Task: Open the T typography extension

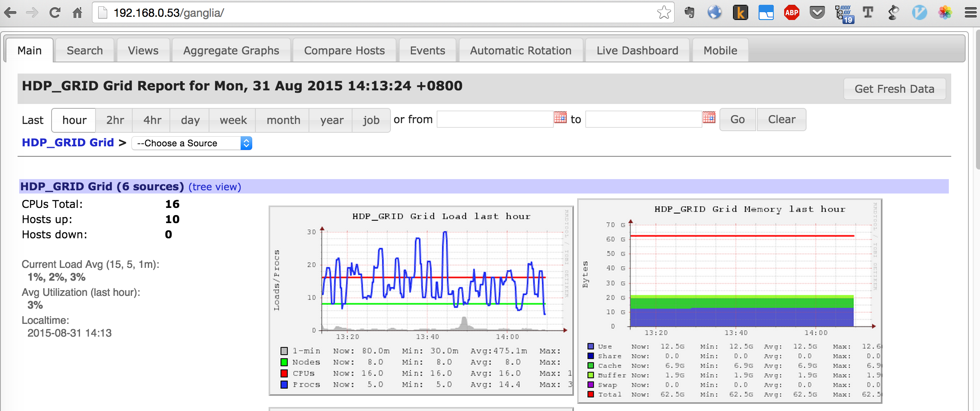Action: (868, 13)
